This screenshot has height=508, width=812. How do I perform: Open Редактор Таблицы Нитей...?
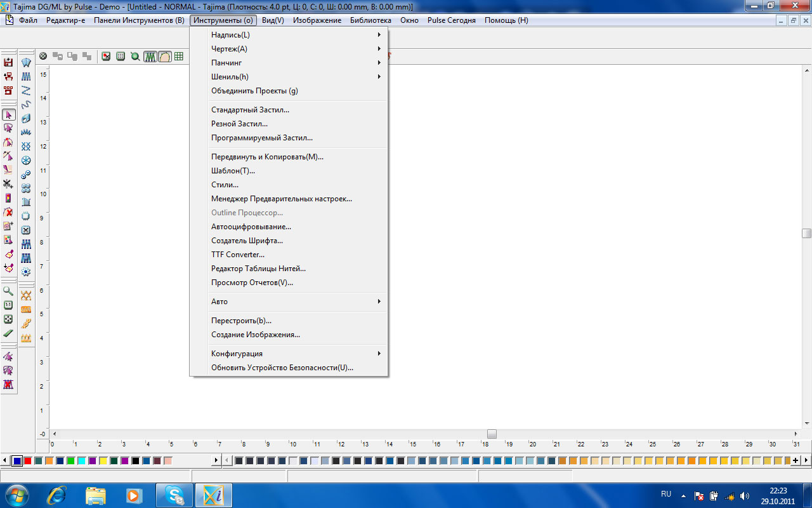tap(289, 269)
